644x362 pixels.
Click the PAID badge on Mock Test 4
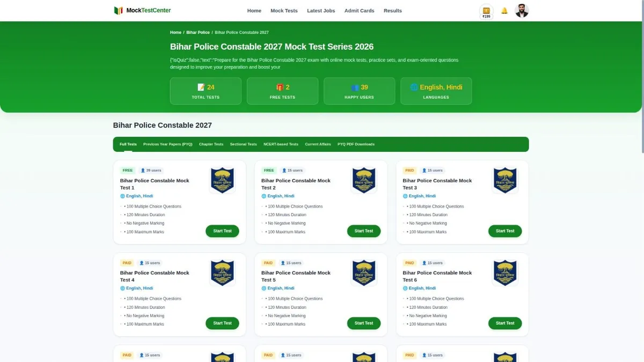127,263
